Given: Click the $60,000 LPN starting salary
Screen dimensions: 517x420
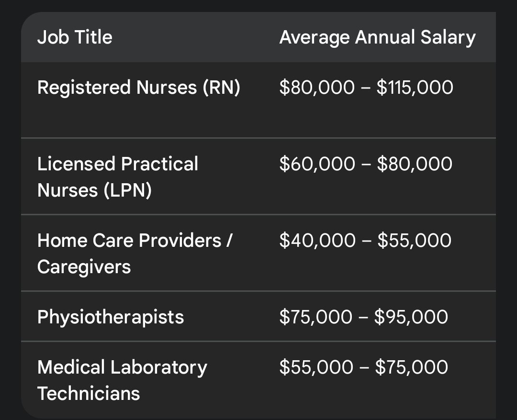Looking at the screenshot, I should (317, 164).
